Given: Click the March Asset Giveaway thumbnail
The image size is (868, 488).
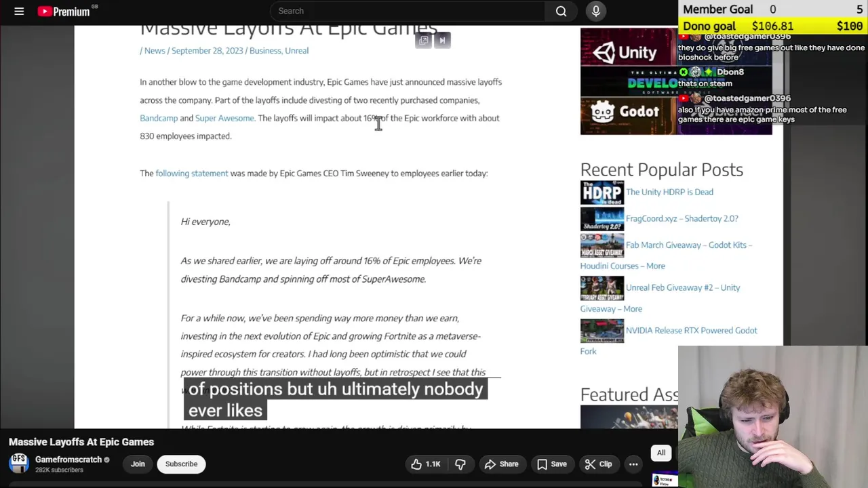Looking at the screenshot, I should click(601, 246).
